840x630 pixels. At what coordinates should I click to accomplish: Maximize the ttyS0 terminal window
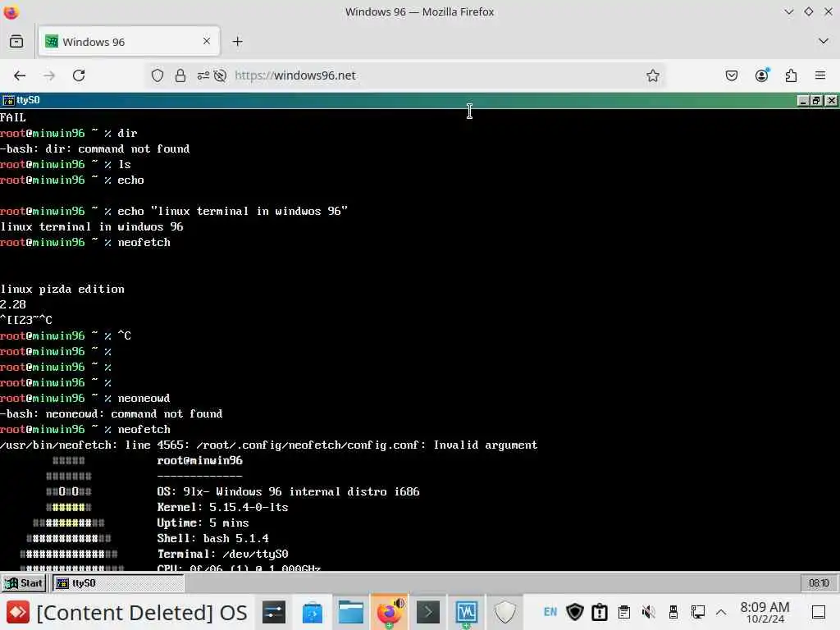point(816,100)
